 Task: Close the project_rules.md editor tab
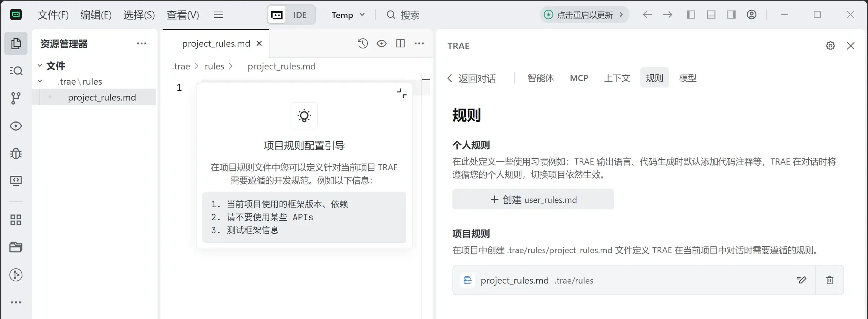point(259,43)
